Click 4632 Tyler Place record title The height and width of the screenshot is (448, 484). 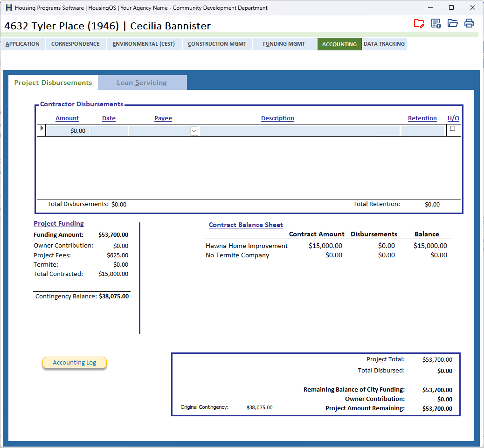(x=107, y=26)
